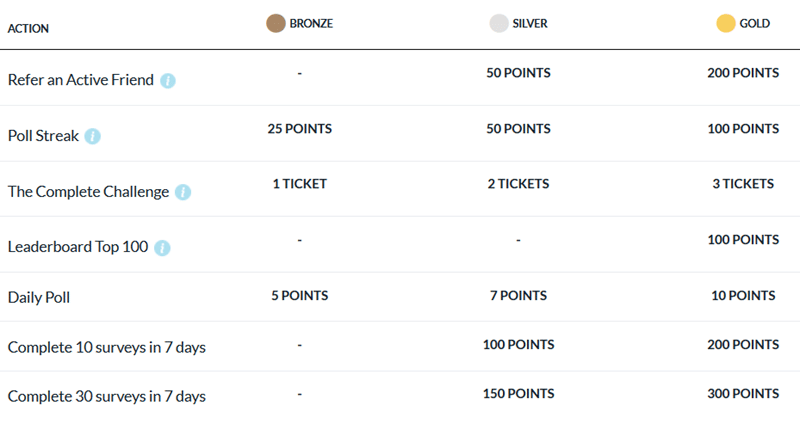Select Complete 10 surveys in 7 days text
This screenshot has width=800, height=422.
[x=107, y=347]
